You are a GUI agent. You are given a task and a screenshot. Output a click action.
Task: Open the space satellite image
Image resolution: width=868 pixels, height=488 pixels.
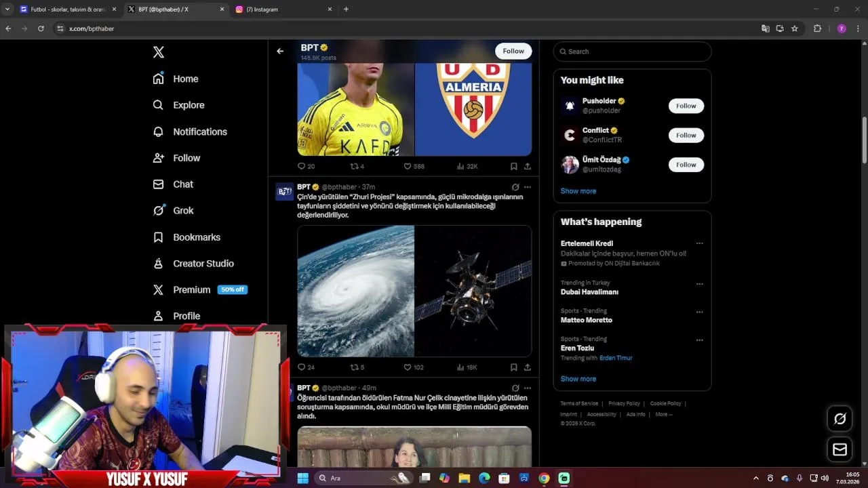pyautogui.click(x=473, y=291)
